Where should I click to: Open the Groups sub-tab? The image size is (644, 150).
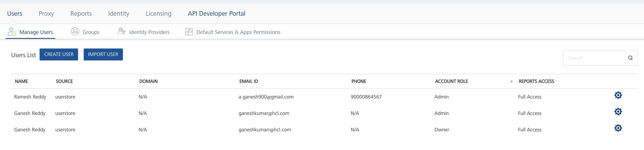tap(91, 32)
